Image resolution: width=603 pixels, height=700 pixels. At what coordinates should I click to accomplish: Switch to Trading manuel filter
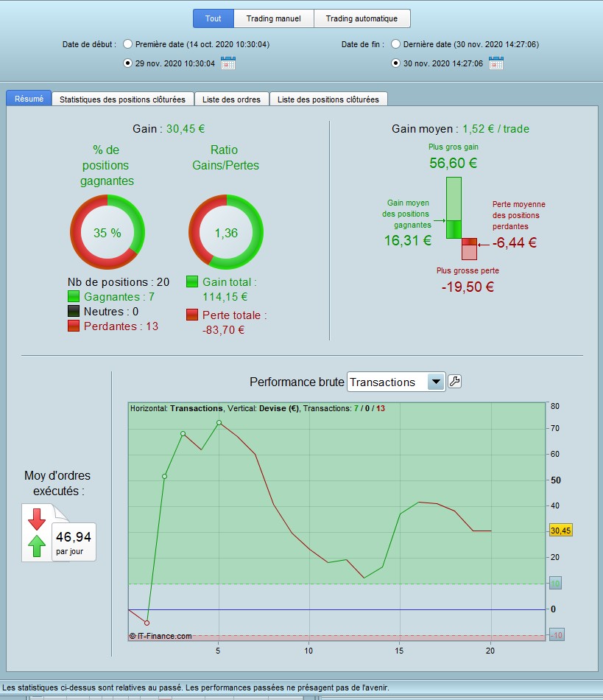click(274, 18)
